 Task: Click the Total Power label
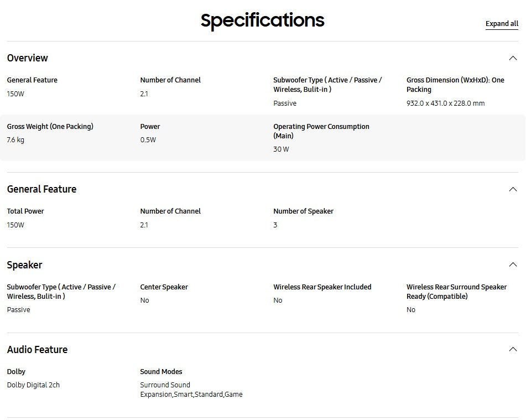tap(25, 211)
